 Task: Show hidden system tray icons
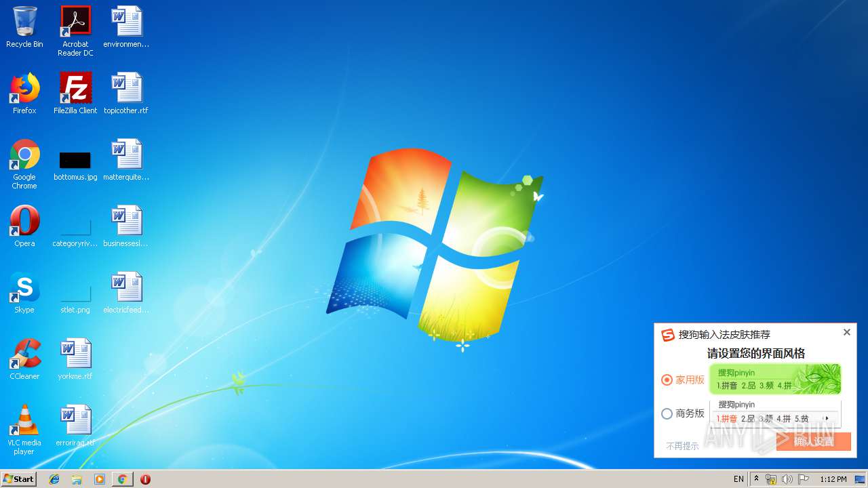tap(756, 479)
